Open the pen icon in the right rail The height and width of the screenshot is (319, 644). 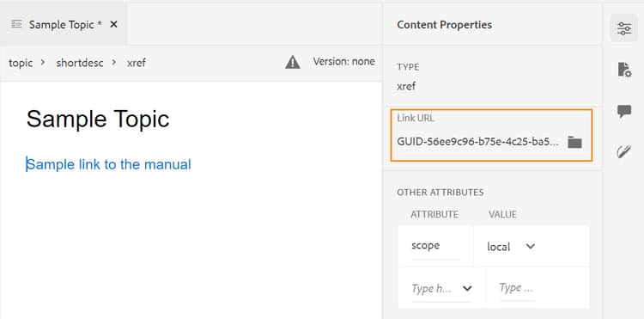[x=624, y=151]
